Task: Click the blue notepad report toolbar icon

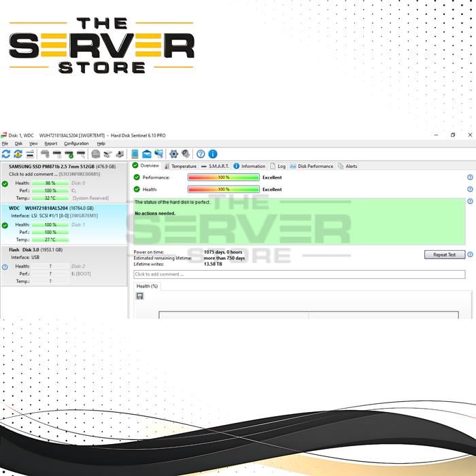Action: tap(135, 154)
